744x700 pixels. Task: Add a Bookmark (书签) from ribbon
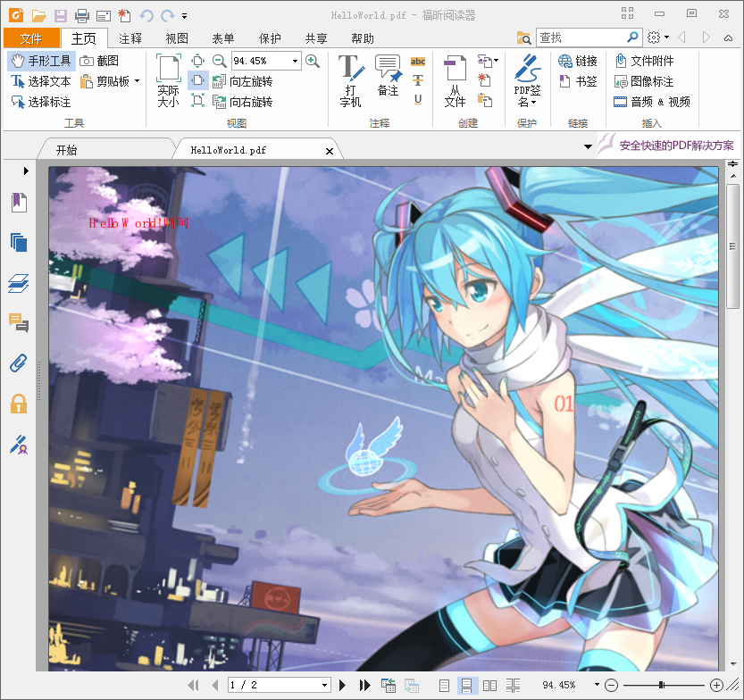click(578, 81)
